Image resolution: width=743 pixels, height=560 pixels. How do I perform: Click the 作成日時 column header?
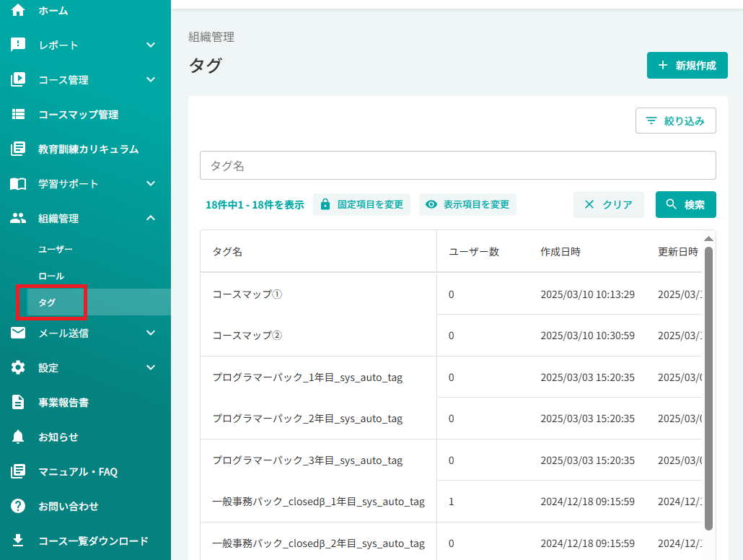(560, 252)
